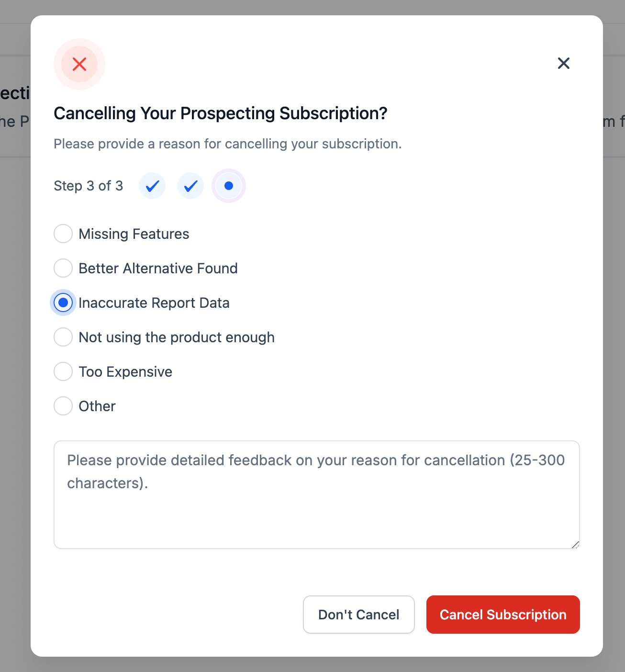Click the Cancelling Your Prospecting Subscription heading
625x672 pixels.
[x=220, y=113]
